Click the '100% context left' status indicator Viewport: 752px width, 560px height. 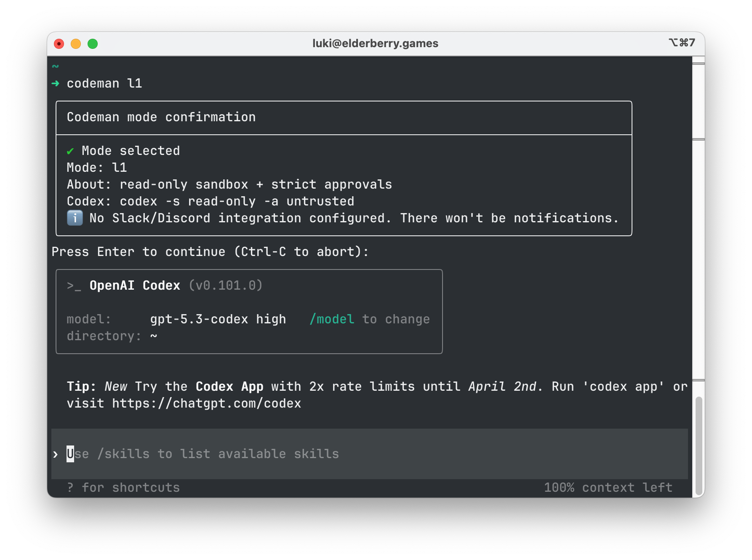click(x=608, y=488)
